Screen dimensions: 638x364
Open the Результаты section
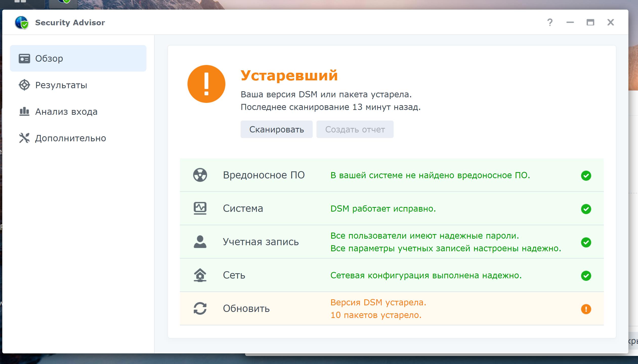click(x=61, y=85)
